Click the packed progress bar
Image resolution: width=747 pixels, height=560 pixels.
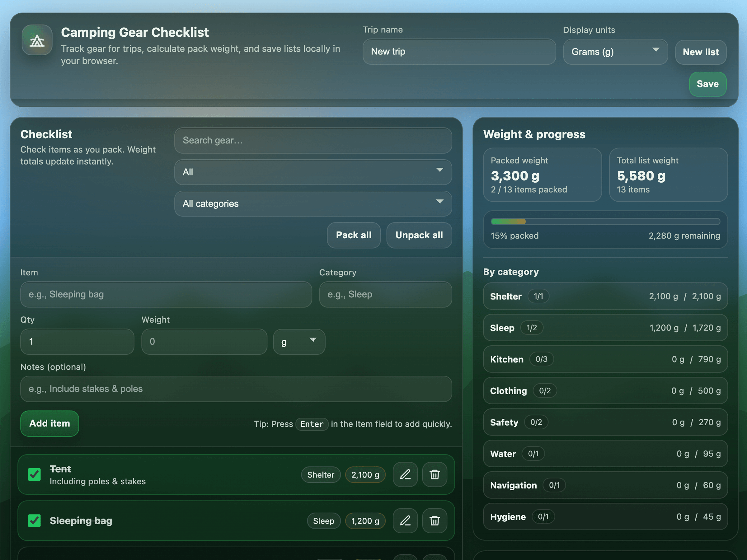(605, 222)
